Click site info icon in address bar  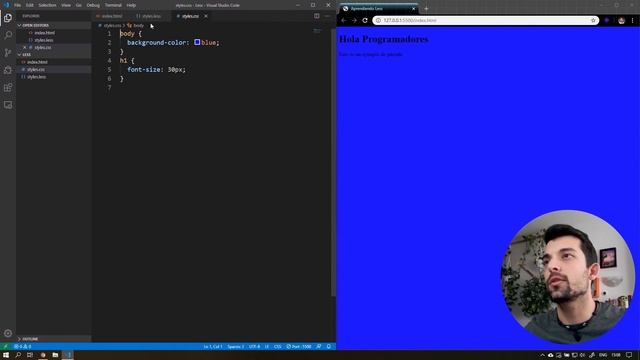tap(378, 20)
